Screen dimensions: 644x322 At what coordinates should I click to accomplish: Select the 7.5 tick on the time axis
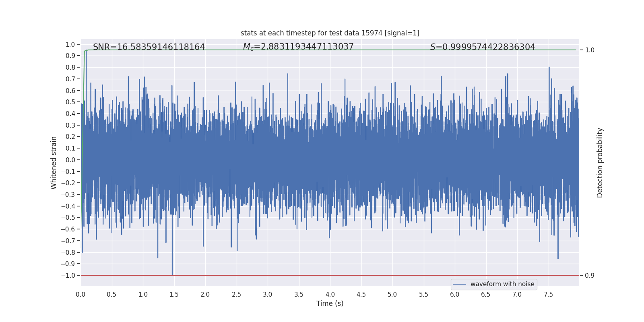(x=548, y=294)
